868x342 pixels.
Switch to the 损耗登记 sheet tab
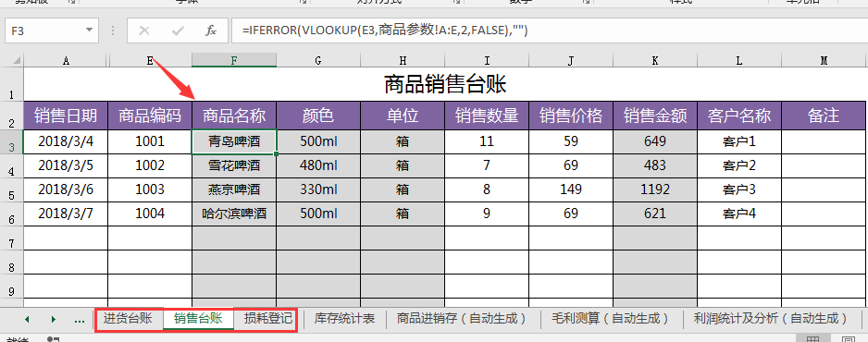(268, 319)
